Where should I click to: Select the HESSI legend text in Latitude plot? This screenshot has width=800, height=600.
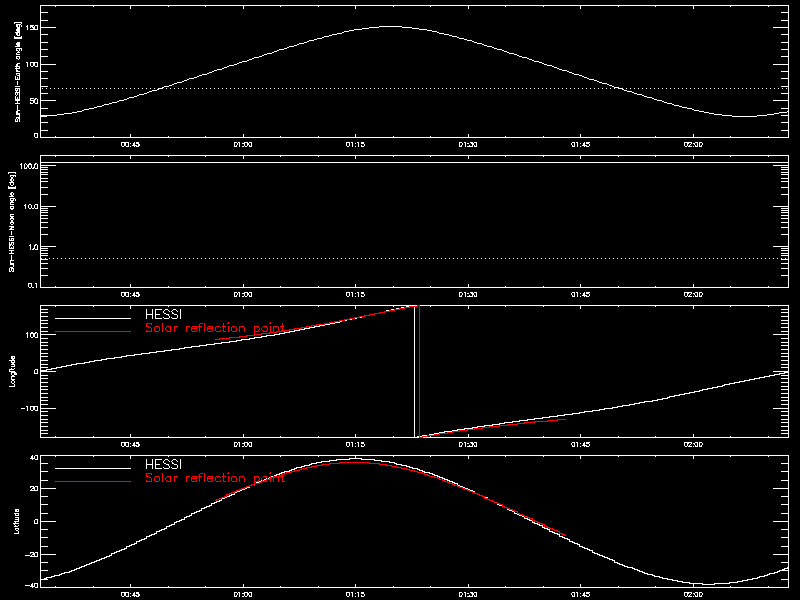point(163,464)
